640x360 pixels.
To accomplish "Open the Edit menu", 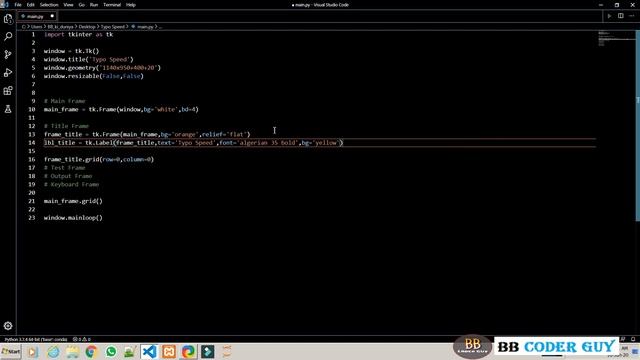I will [31, 5].
